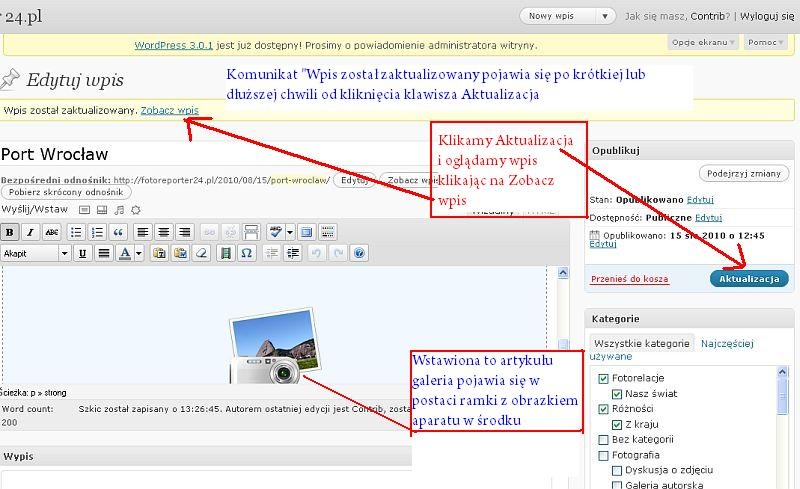This screenshot has width=800, height=489.
Task: Switch to Najczęściej używane tab
Action: [727, 343]
